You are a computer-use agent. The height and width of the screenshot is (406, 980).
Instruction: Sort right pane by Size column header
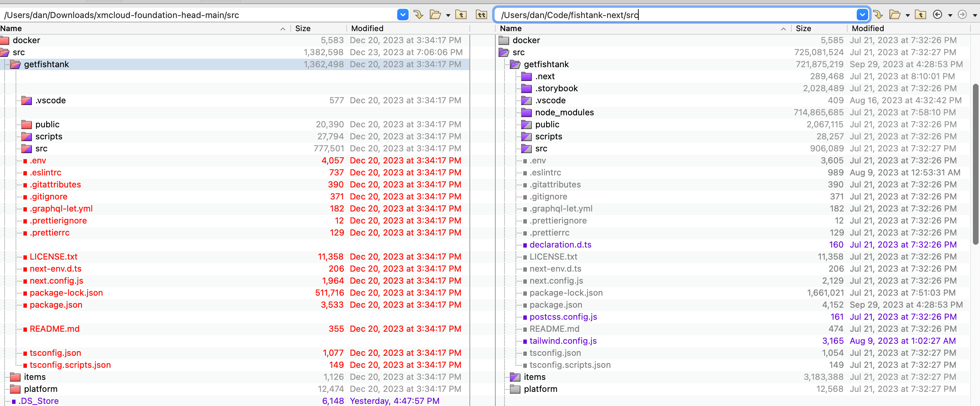pyautogui.click(x=820, y=29)
